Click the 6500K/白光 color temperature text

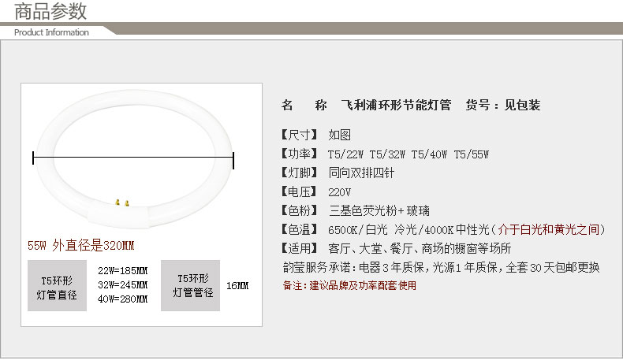(357, 229)
